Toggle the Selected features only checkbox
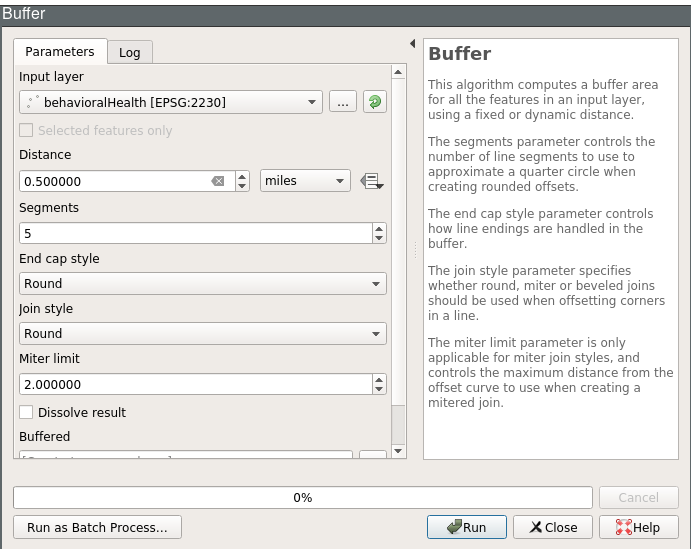 pos(27,130)
